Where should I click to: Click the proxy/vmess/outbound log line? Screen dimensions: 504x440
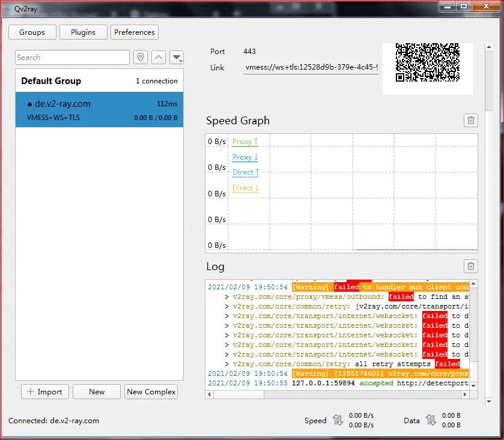[347, 297]
